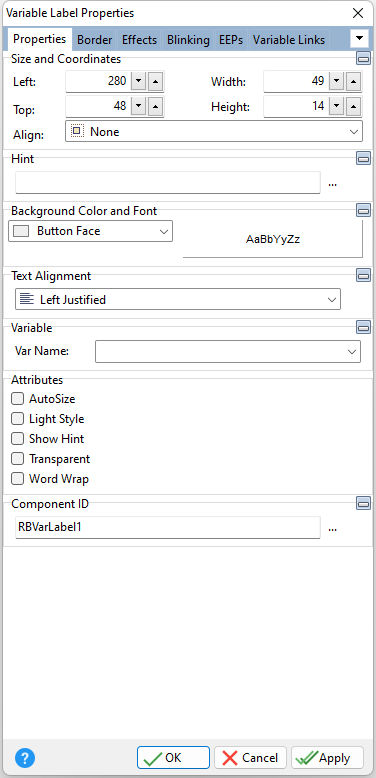Enable the Light Style checkbox
376x778 pixels.
(18, 419)
